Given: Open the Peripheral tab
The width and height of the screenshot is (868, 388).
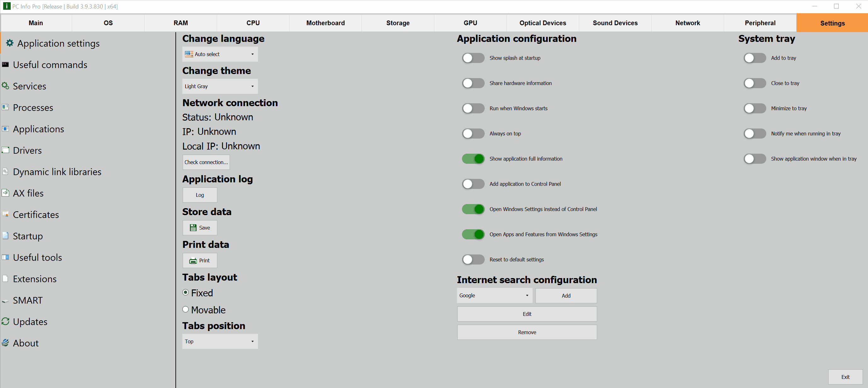Looking at the screenshot, I should 760,23.
